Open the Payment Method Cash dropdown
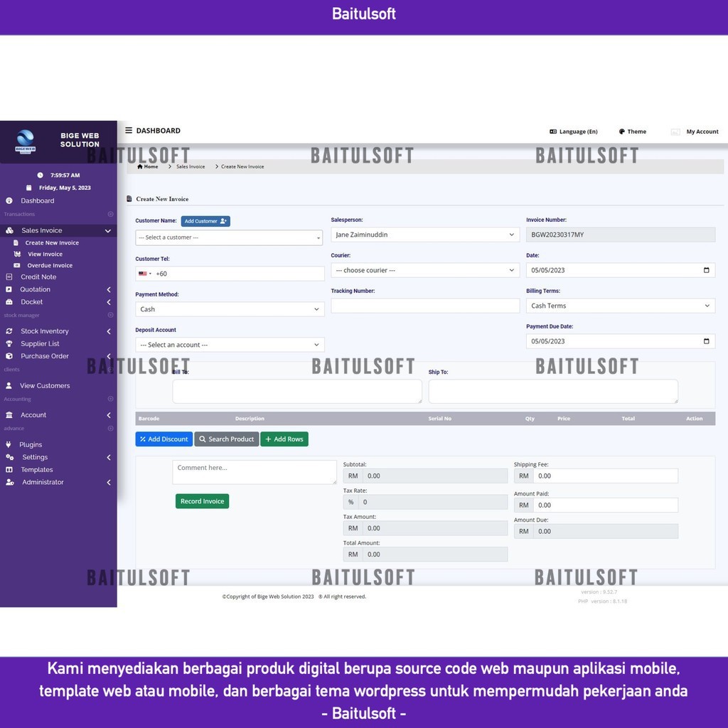728x728 pixels. (230, 309)
